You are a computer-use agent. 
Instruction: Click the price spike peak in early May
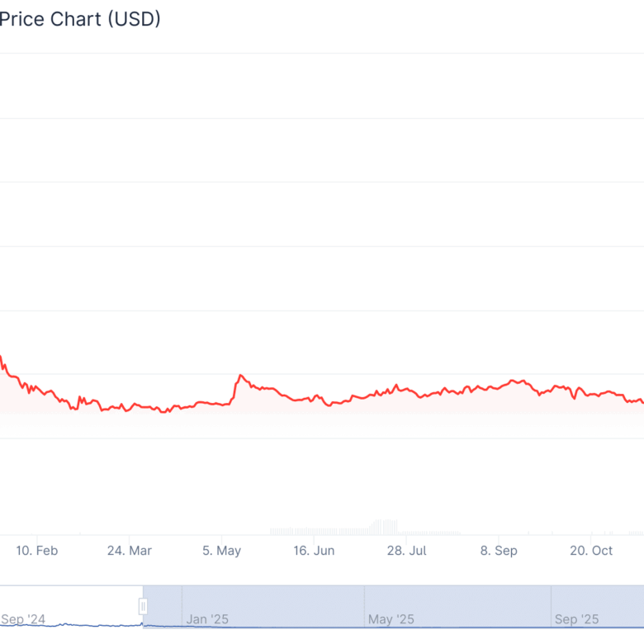pyautogui.click(x=240, y=376)
